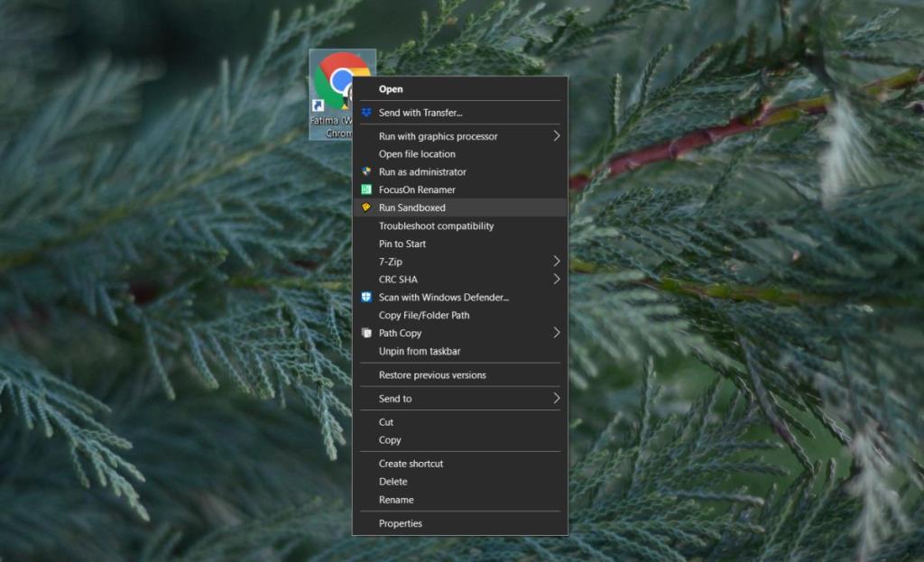The width and height of the screenshot is (924, 562).
Task: Expand the Send to submenu arrow
Action: [556, 399]
